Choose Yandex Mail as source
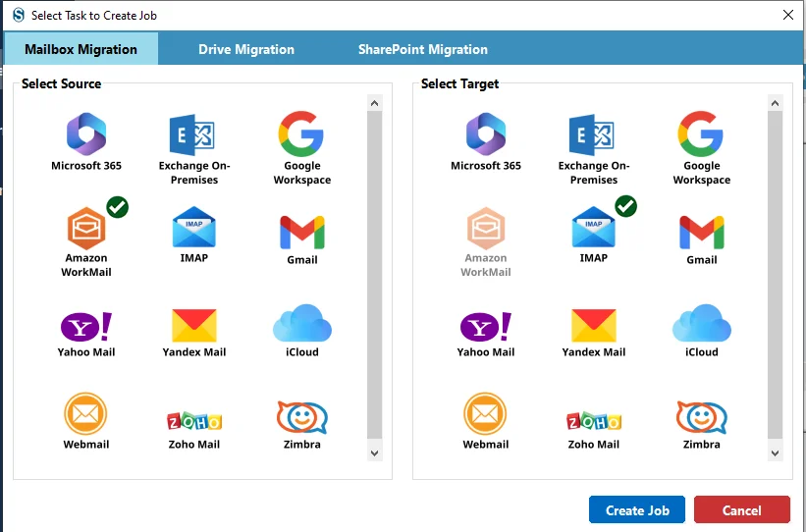This screenshot has height=532, width=806. (194, 333)
